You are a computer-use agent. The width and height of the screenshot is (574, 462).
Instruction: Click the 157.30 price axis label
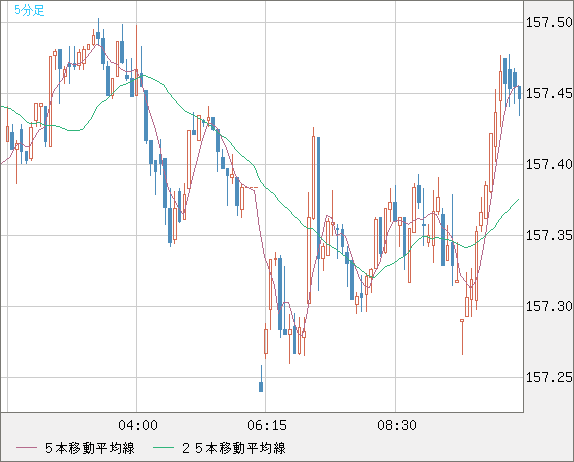[x=549, y=306]
